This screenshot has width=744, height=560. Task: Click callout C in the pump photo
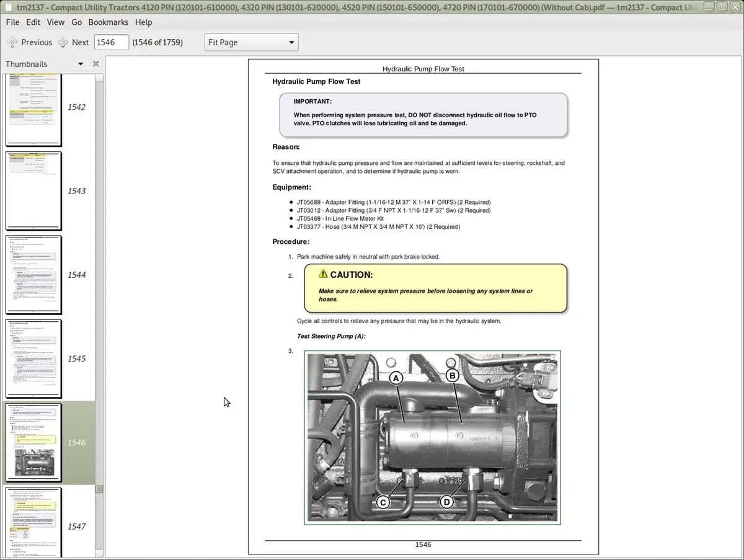click(x=383, y=502)
